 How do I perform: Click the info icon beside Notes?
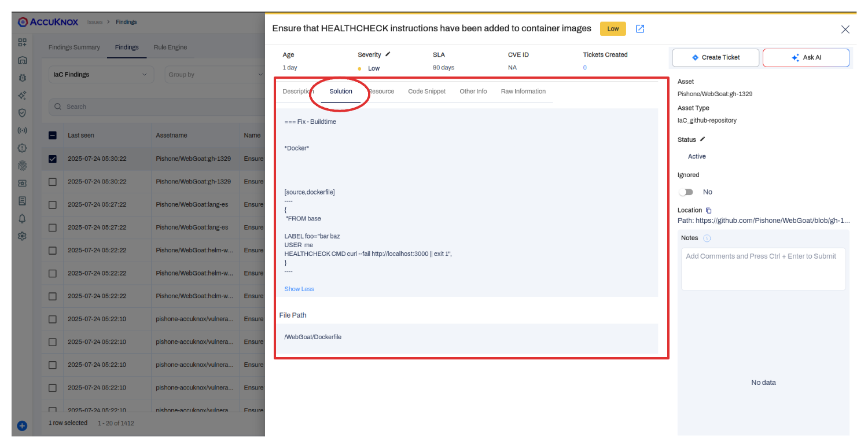click(x=707, y=238)
